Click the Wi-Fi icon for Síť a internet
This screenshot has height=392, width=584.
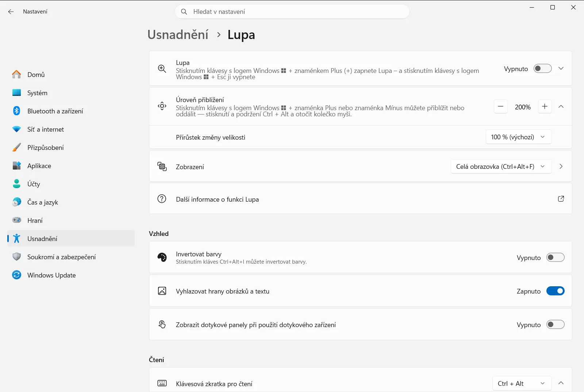pos(16,129)
